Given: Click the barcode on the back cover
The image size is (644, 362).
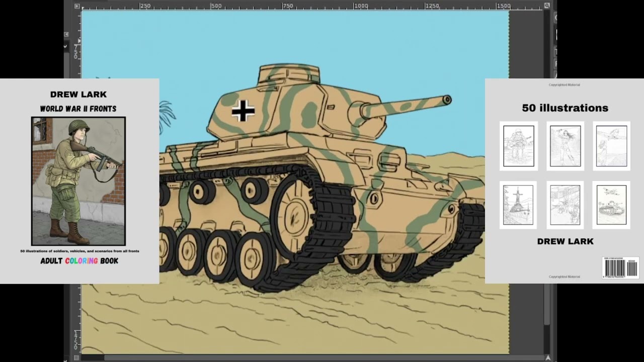Looking at the screenshot, I should pos(620,268).
